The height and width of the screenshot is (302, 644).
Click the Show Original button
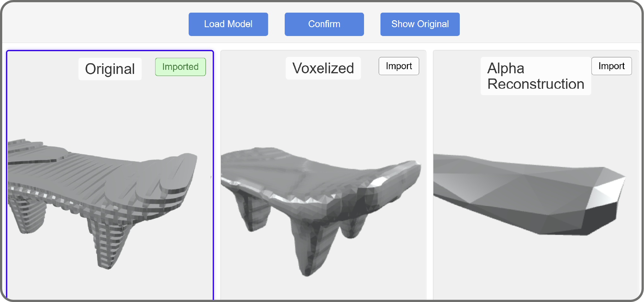420,24
